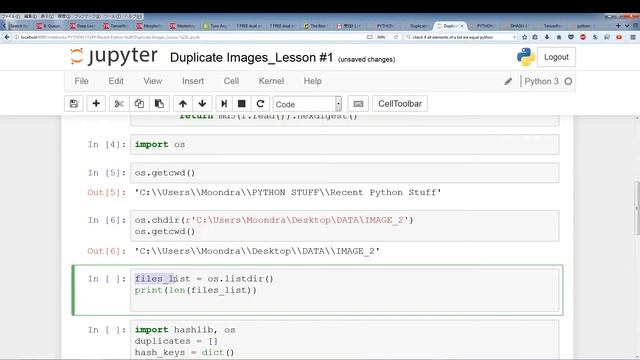Rename notebook title Duplicate Images_Lesson #1
Screen dimensions: 640x360
pos(251,58)
